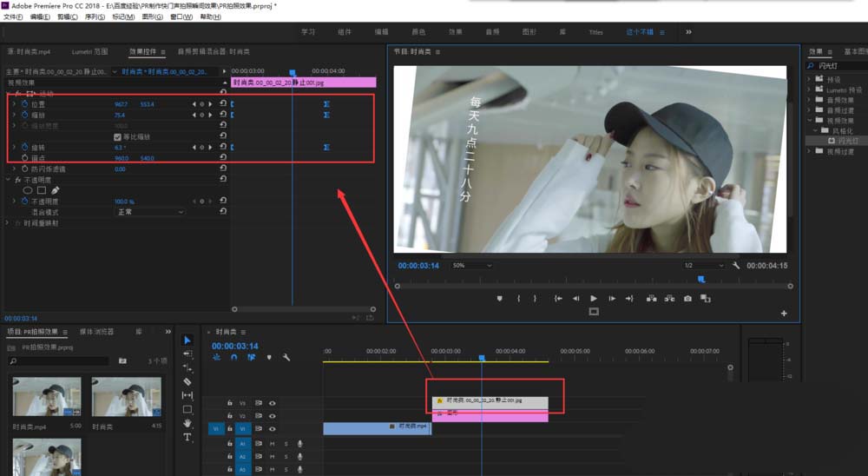868x476 pixels.
Task: Select the Slip tool
Action: [x=187, y=395]
